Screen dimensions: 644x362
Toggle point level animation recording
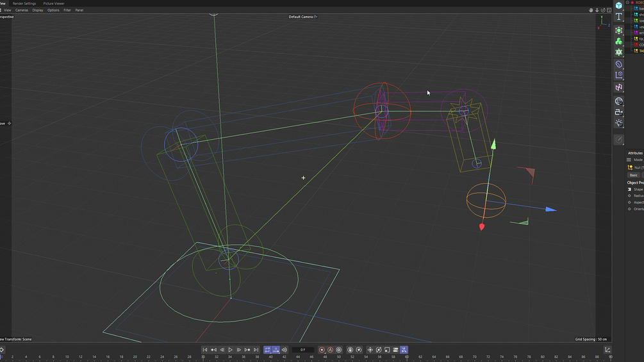[404, 350]
